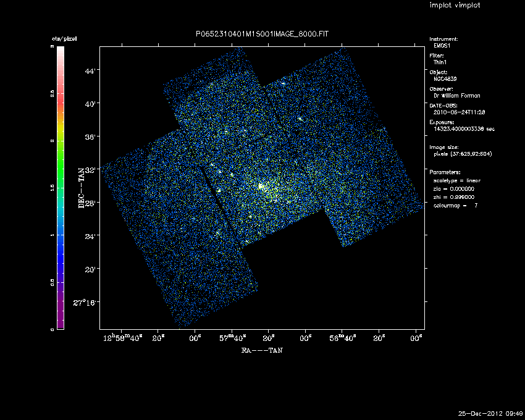Screen dimensions: 525x420
Task: Click the observer name Dr William Forman
Action: tap(456, 96)
